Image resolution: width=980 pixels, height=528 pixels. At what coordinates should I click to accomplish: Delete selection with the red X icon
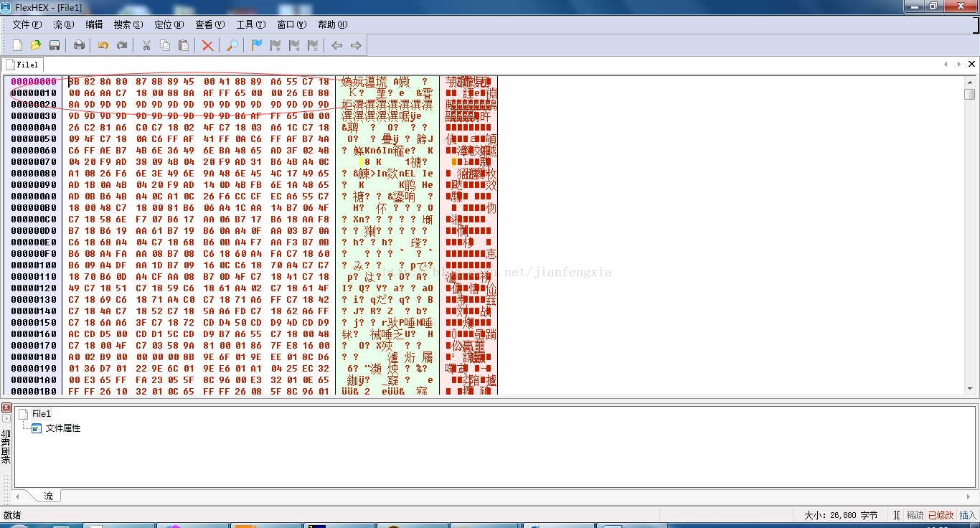coord(208,45)
